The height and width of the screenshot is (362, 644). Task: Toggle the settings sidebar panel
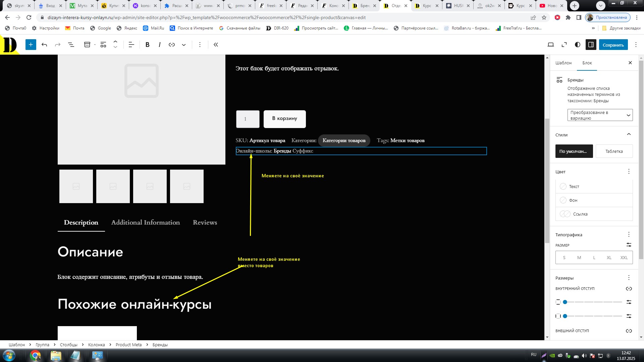pyautogui.click(x=591, y=45)
